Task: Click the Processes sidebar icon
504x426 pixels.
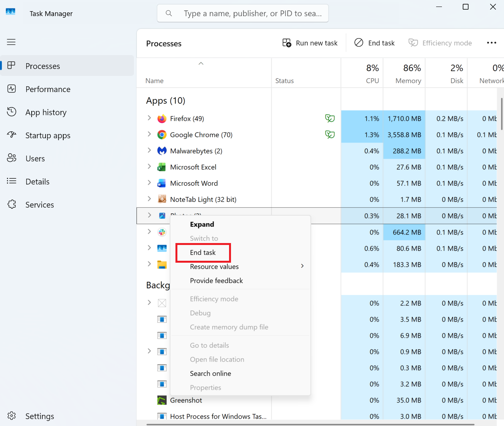Action: (12, 65)
